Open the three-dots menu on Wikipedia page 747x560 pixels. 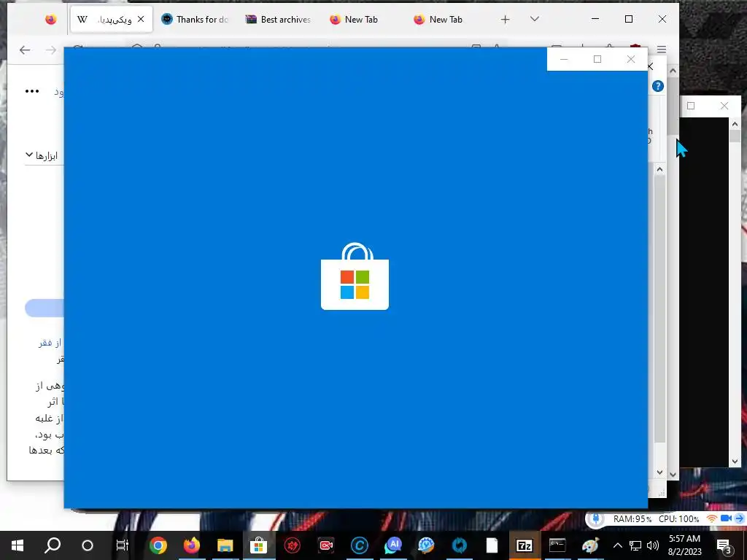click(x=32, y=91)
